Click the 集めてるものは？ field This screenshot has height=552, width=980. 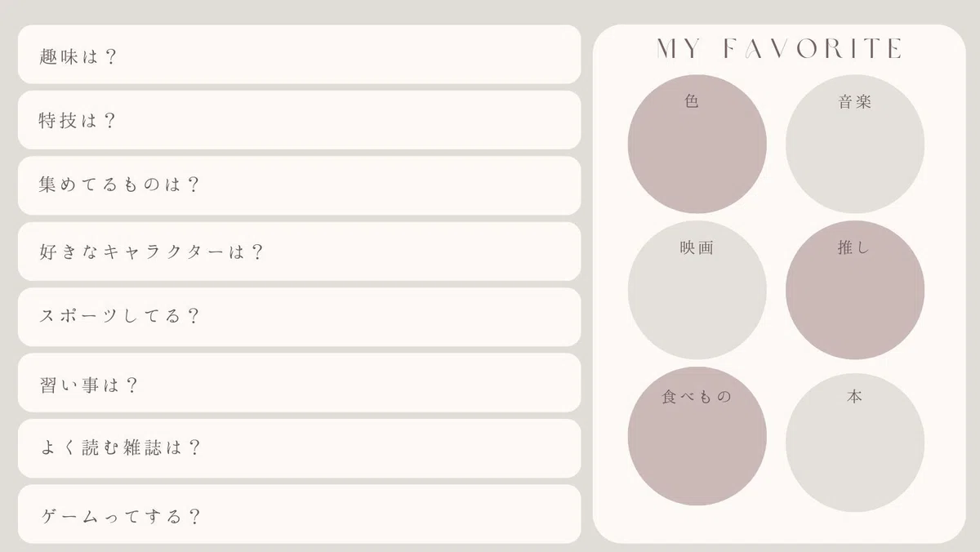point(299,185)
